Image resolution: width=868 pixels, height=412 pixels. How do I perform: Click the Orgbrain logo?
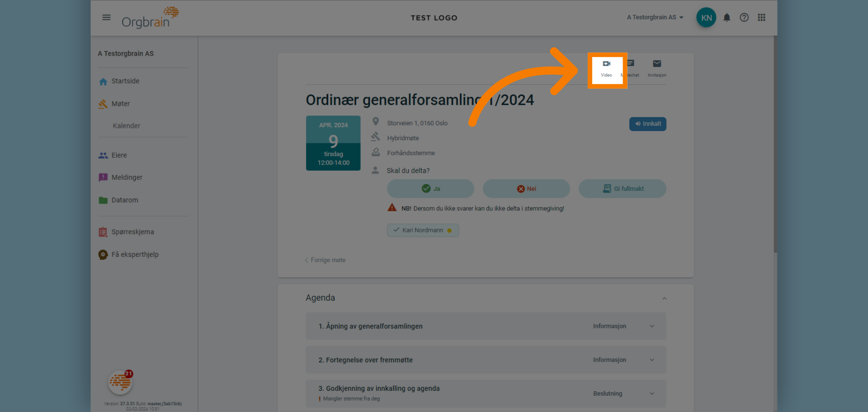coord(150,18)
